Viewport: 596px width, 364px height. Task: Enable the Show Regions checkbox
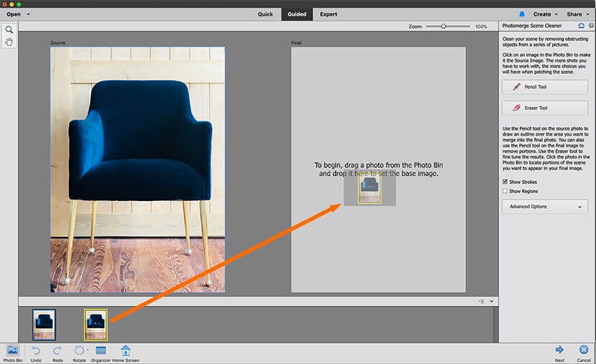point(505,192)
